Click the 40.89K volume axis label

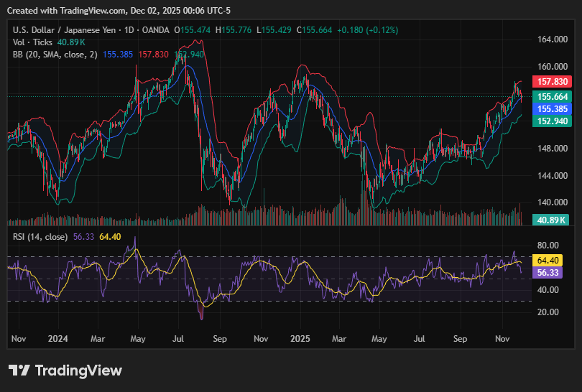[550, 220]
